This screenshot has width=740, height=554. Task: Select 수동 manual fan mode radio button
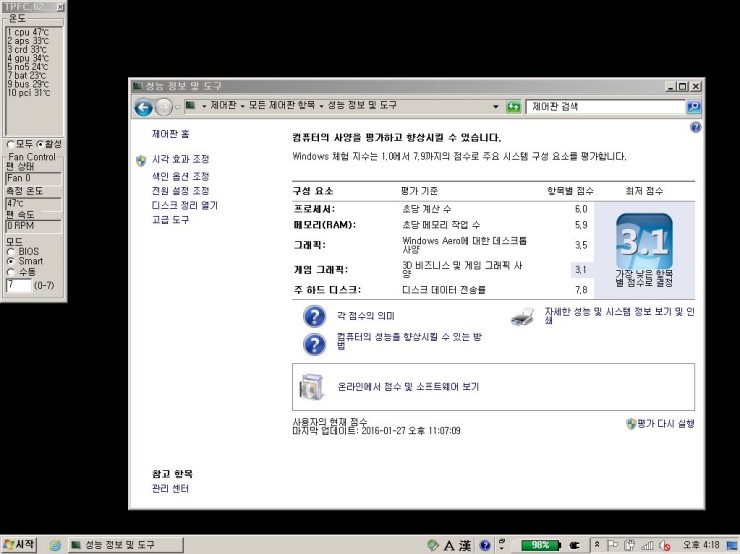tap(10, 272)
